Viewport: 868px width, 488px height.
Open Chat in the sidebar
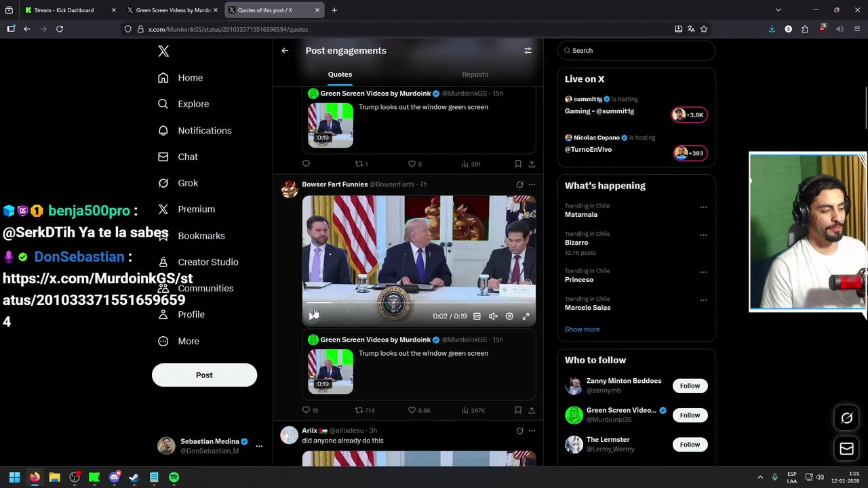178,157
